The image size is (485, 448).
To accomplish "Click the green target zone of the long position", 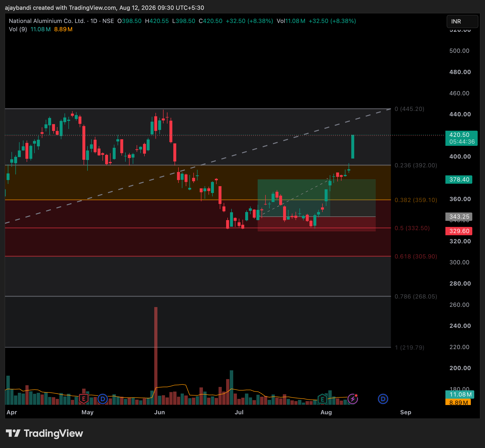I will [317, 198].
